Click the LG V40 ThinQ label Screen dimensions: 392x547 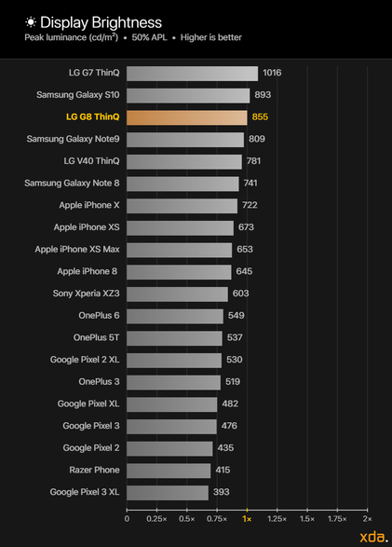click(91, 161)
